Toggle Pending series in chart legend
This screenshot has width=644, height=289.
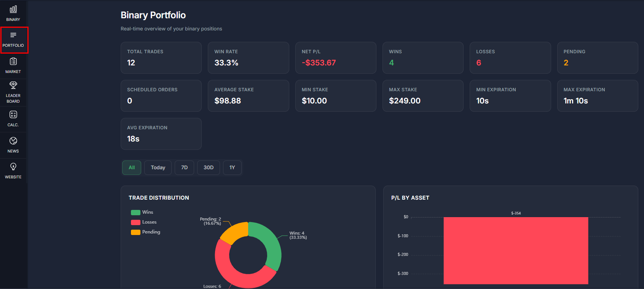click(x=146, y=232)
